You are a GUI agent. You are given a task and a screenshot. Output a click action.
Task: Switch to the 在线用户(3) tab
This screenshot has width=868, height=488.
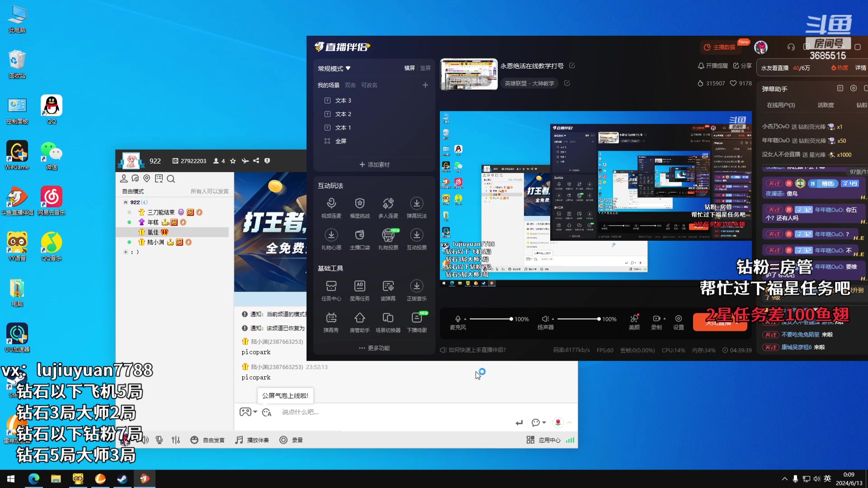[x=781, y=105]
